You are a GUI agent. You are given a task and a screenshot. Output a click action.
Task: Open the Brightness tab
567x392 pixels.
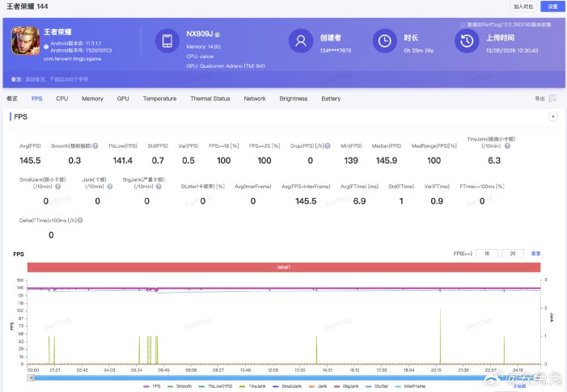(294, 99)
